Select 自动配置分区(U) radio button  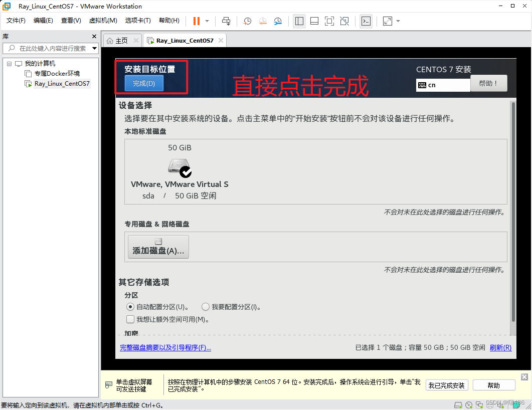[130, 307]
